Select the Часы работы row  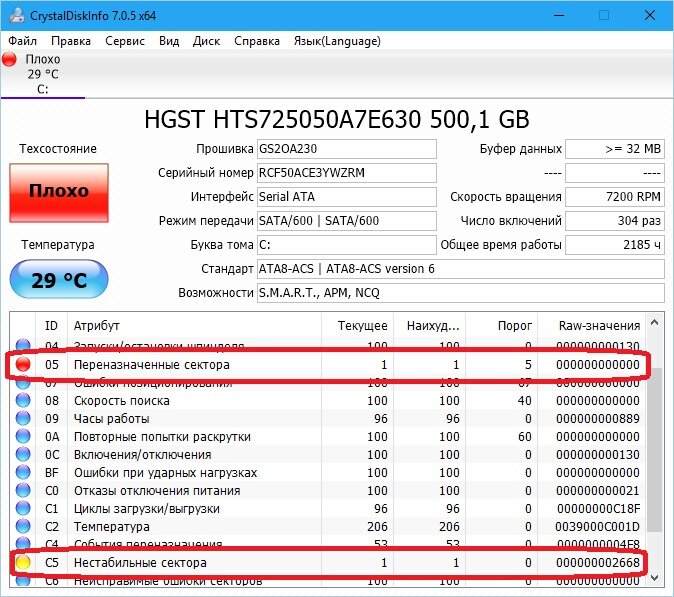coord(328,419)
